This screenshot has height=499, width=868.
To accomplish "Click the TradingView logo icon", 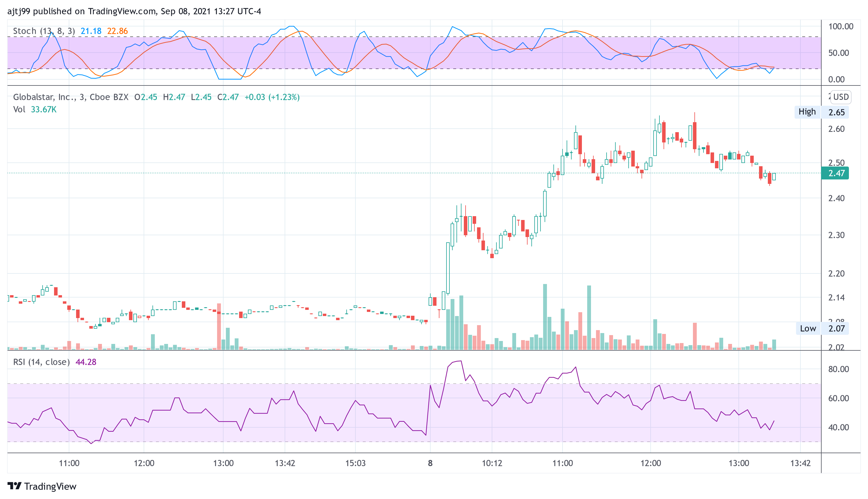I will (14, 485).
